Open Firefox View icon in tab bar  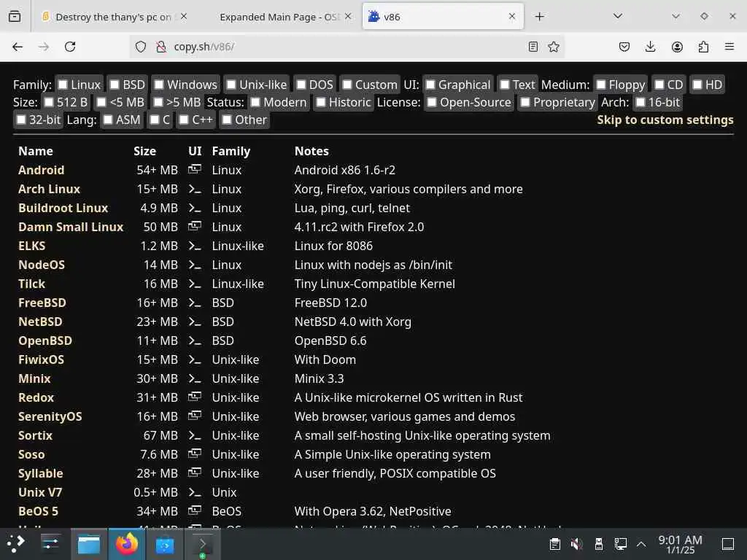point(15,16)
